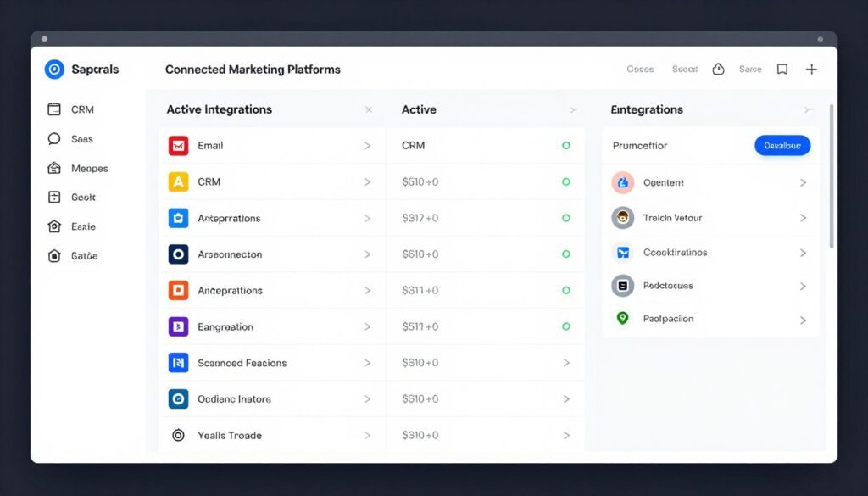Expand the Scanned Feacions row chevron
The width and height of the screenshot is (868, 496).
368,363
